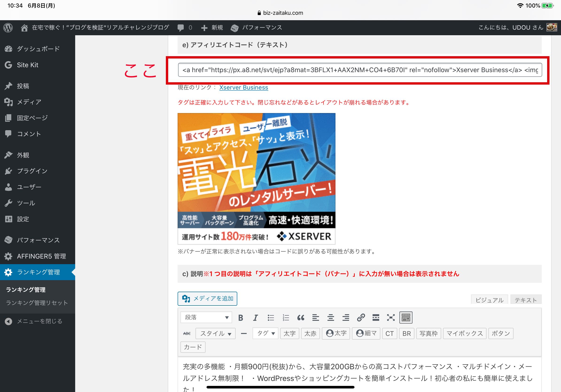
Task: Open 設定 settings menu
Action: click(38, 219)
